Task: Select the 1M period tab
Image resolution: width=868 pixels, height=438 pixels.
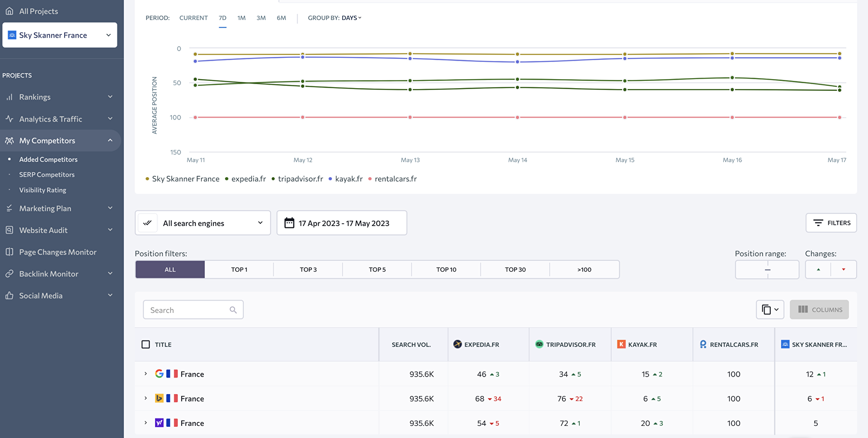Action: point(241,18)
